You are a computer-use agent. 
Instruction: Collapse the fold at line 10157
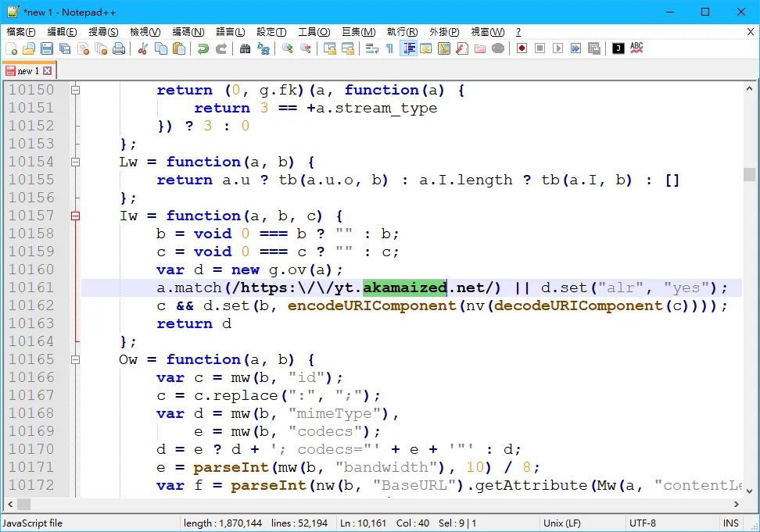(76, 216)
